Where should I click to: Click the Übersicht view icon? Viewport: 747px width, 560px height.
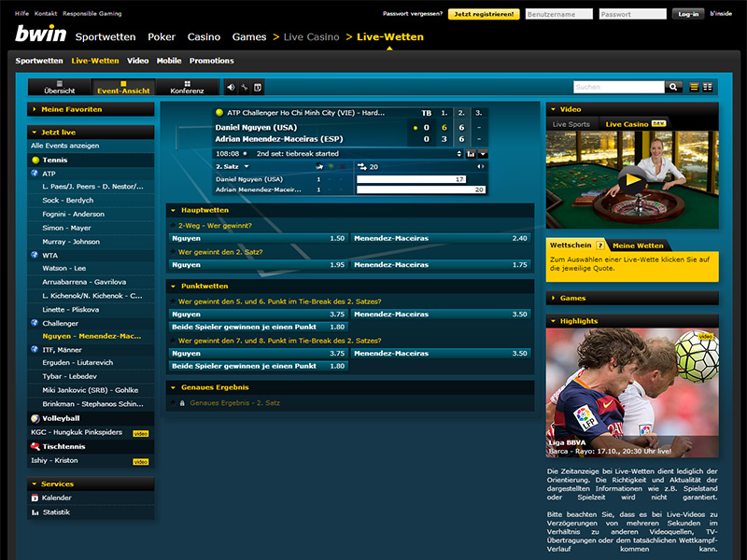coord(60,83)
